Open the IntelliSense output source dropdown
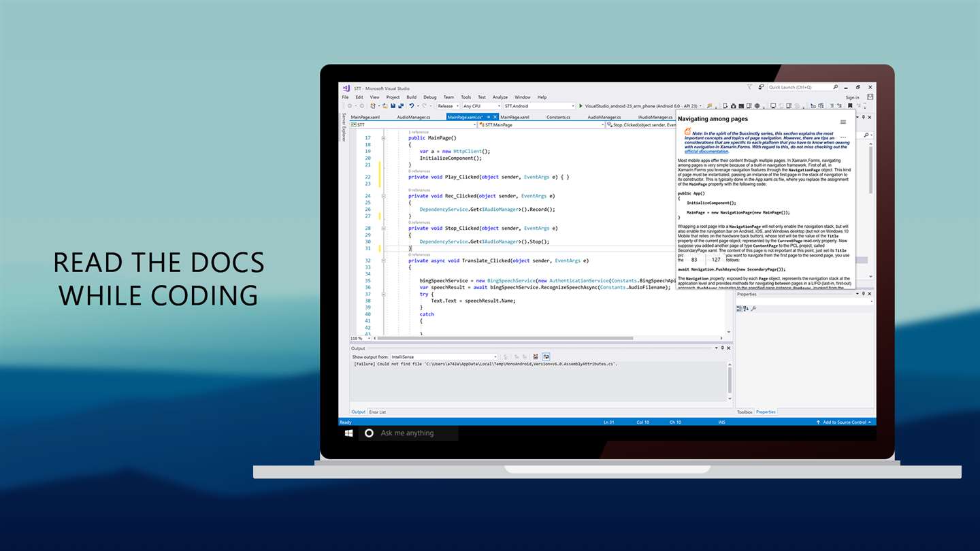This screenshot has width=980, height=551. [444, 356]
